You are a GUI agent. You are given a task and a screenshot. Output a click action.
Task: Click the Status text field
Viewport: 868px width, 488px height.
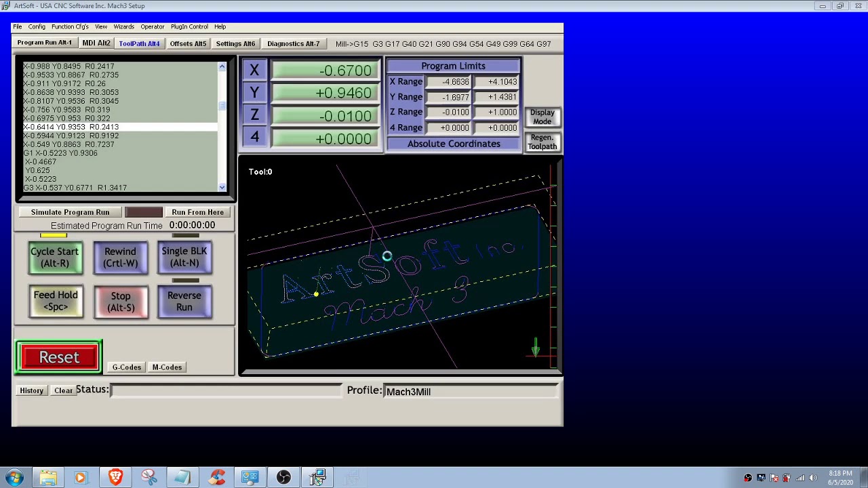(x=226, y=390)
